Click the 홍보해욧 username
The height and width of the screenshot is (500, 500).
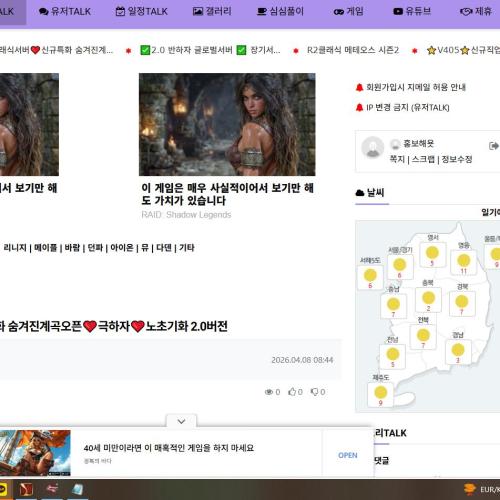coord(419,144)
